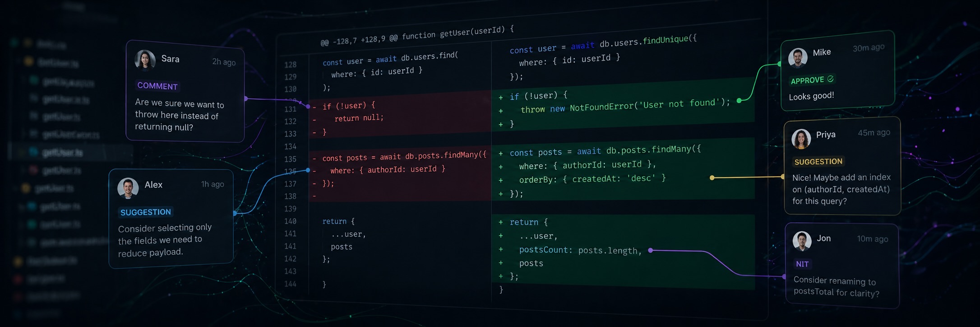Open the author name Priya
Screen dimensions: 980x327
click(826, 135)
